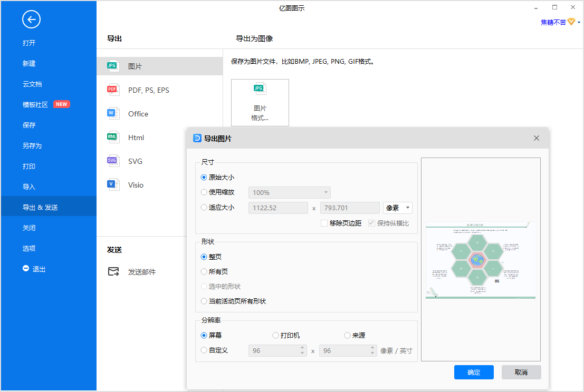The width and height of the screenshot is (584, 392).
Task: Click first custom resolution field 96
Action: click(277, 351)
